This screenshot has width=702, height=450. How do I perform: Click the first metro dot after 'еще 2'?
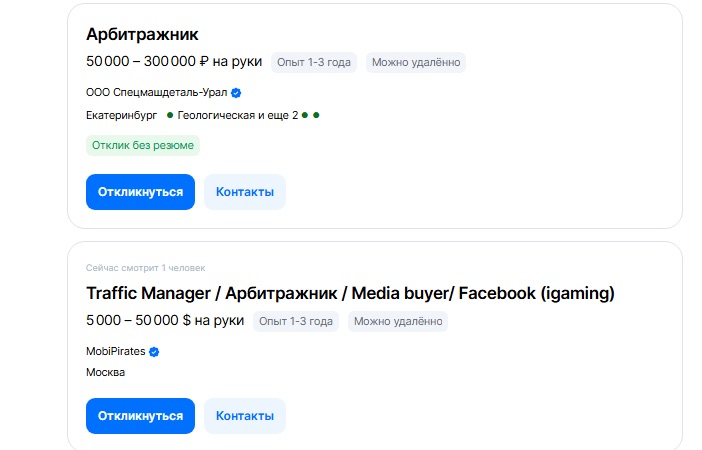(305, 115)
